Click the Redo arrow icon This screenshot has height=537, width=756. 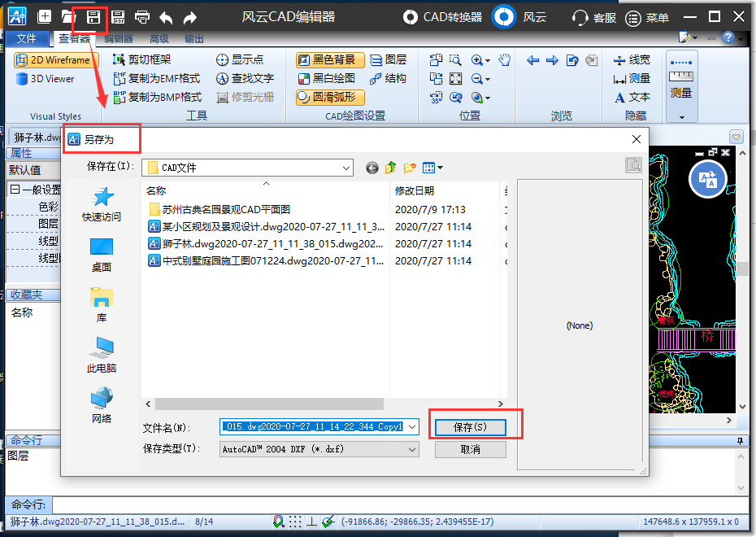click(x=190, y=18)
